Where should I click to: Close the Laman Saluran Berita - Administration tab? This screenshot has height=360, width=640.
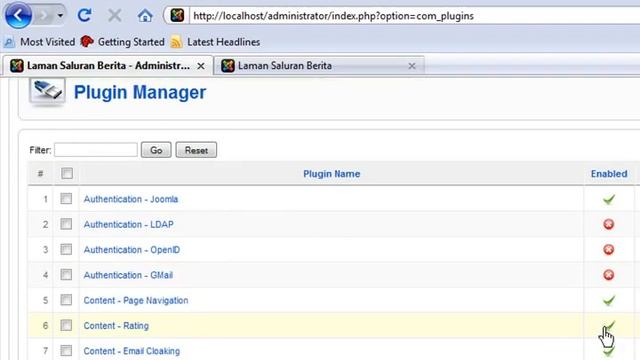click(x=201, y=66)
